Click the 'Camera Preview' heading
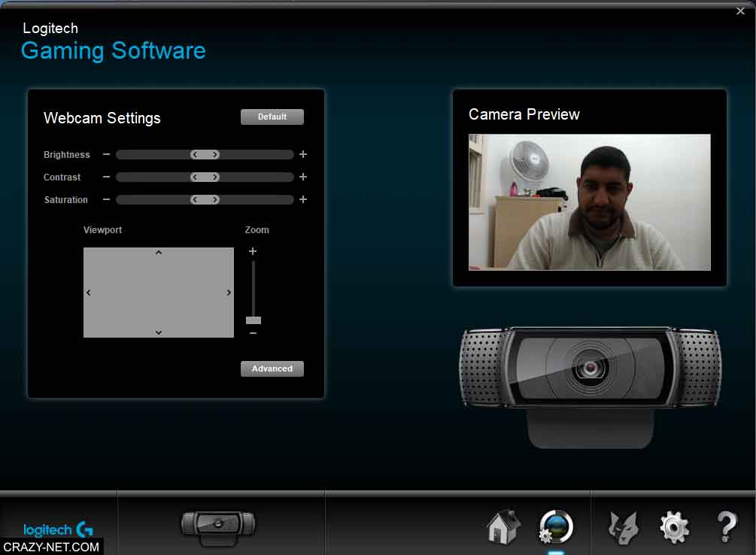 click(524, 114)
